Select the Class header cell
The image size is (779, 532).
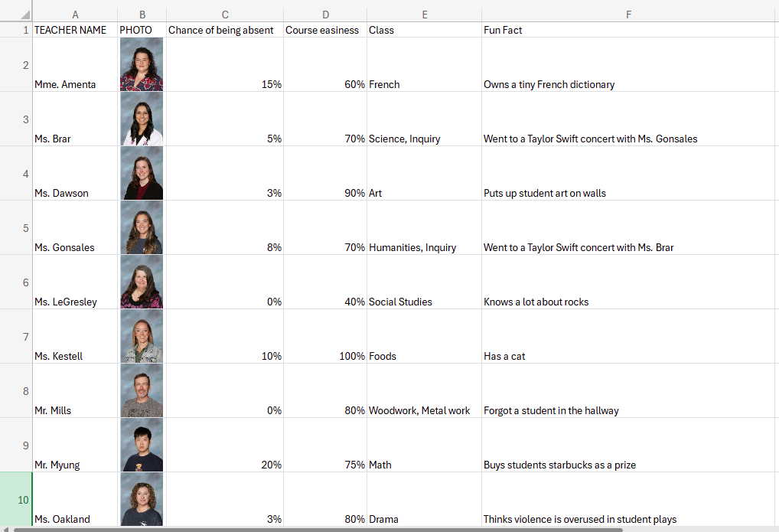(424, 30)
